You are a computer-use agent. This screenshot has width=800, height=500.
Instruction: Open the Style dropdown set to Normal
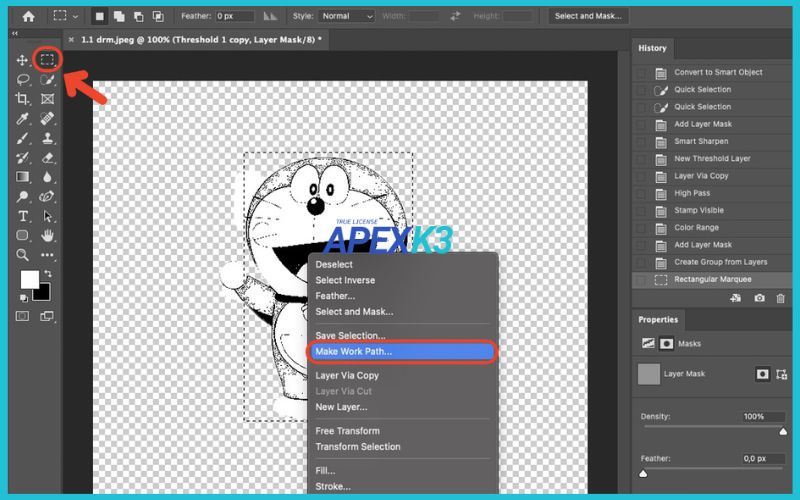tap(346, 16)
